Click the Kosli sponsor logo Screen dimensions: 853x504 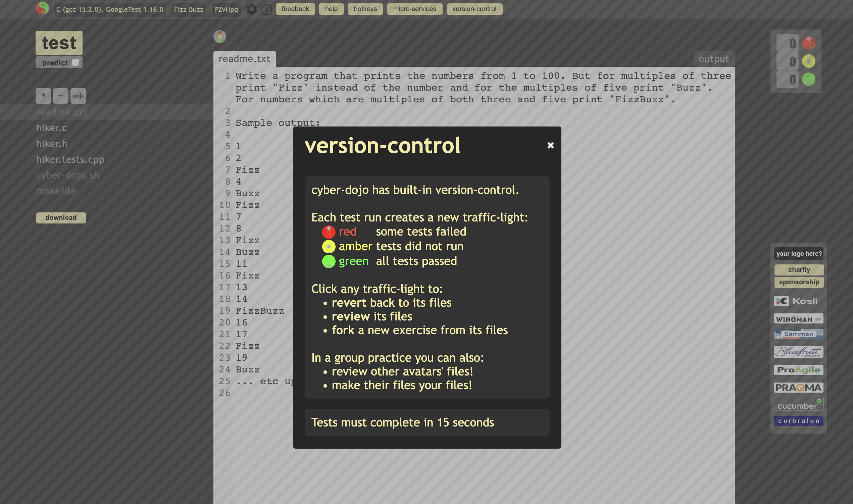coord(798,301)
